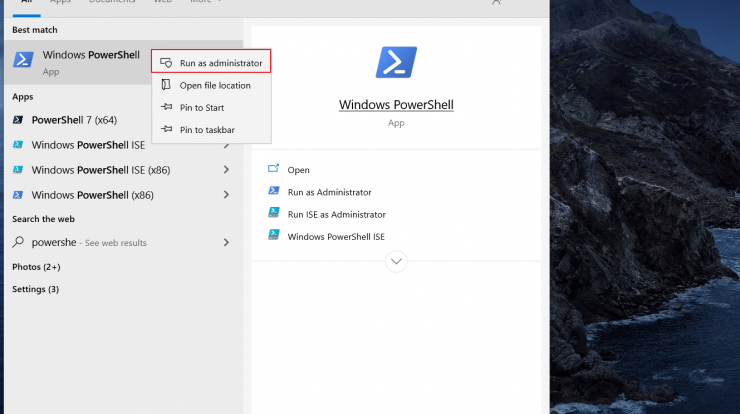Viewport: 740px width, 414px height.
Task: Click the Windows PowerShell (x86) icon
Action: click(18, 195)
